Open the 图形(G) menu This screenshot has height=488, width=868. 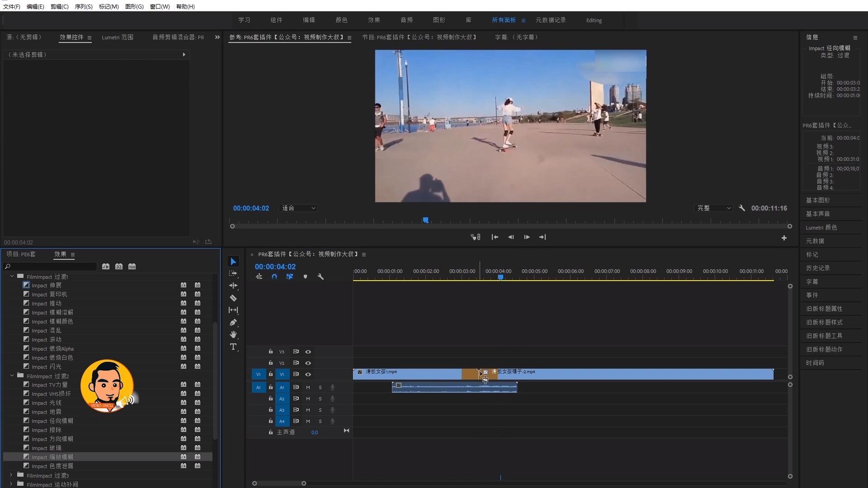point(134,6)
